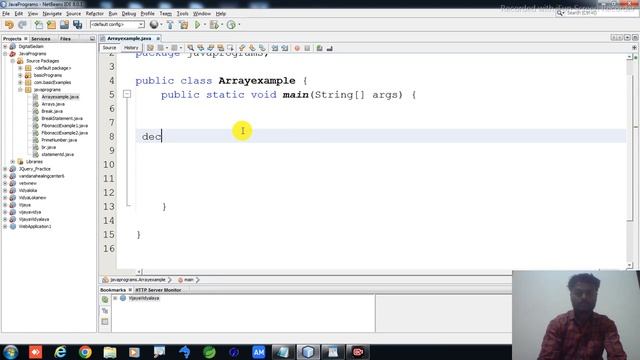Open the Run project dropdown arrow
The width and height of the screenshot is (640, 360).
(204, 24)
